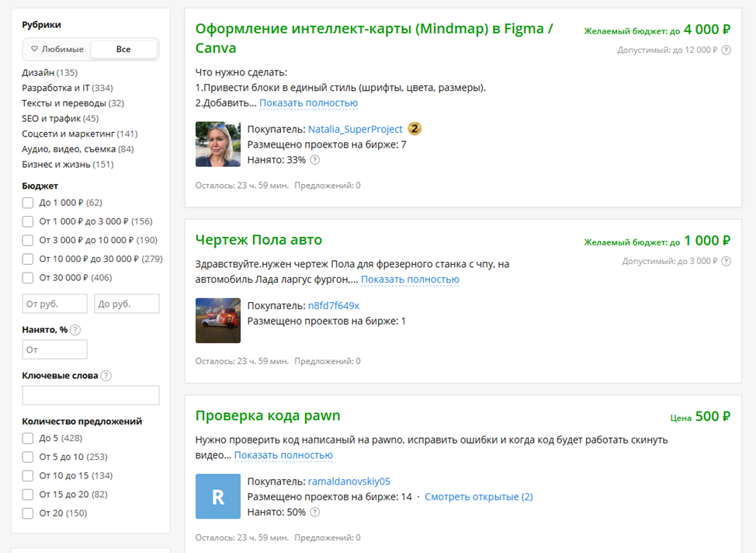Check the До 1 000 ₽ budget box
Screen dimensions: 756x553
click(x=28, y=203)
